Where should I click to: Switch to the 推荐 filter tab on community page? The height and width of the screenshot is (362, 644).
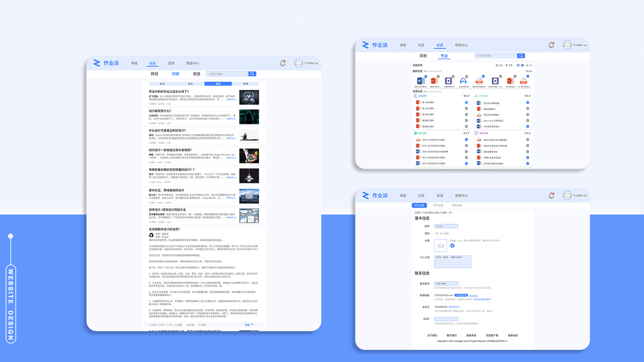coord(218,84)
